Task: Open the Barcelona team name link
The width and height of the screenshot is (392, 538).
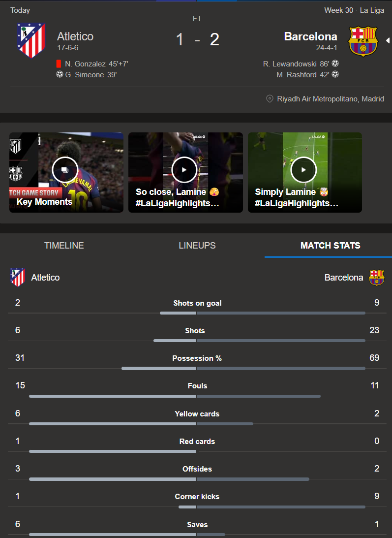Action: [310, 36]
